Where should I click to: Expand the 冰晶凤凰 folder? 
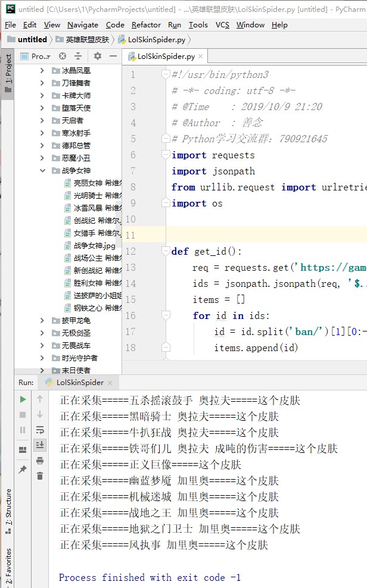coord(42,70)
